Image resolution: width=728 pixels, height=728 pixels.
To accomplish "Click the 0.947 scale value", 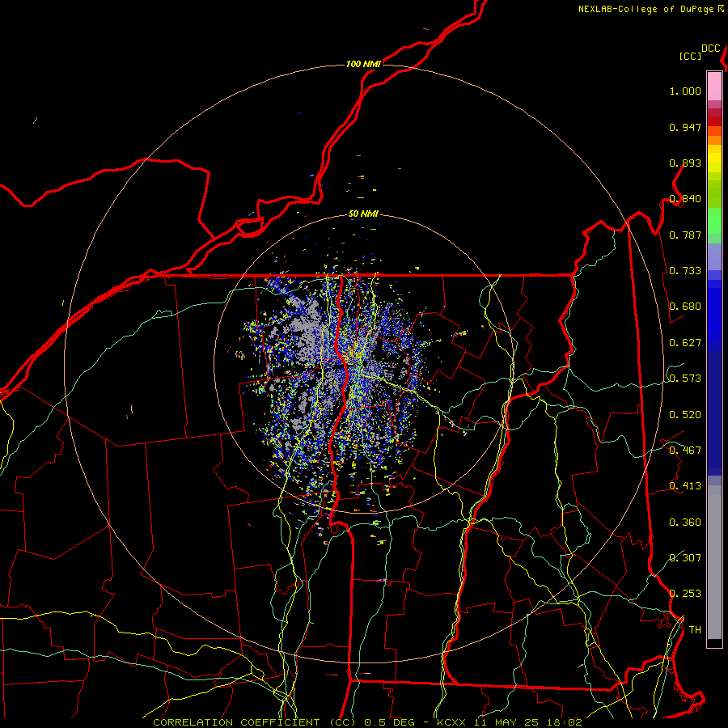I will pyautogui.click(x=685, y=127).
